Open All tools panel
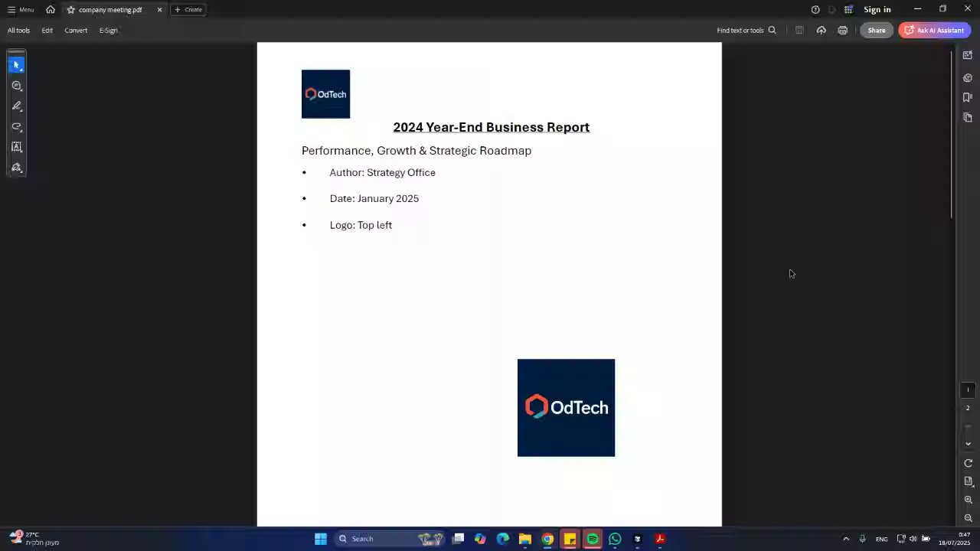Viewport: 980px width, 551px height. 18,31
